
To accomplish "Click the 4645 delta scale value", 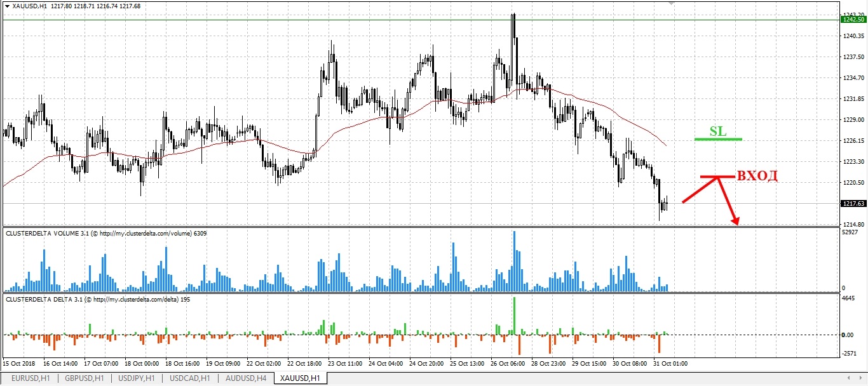I will (x=849, y=297).
